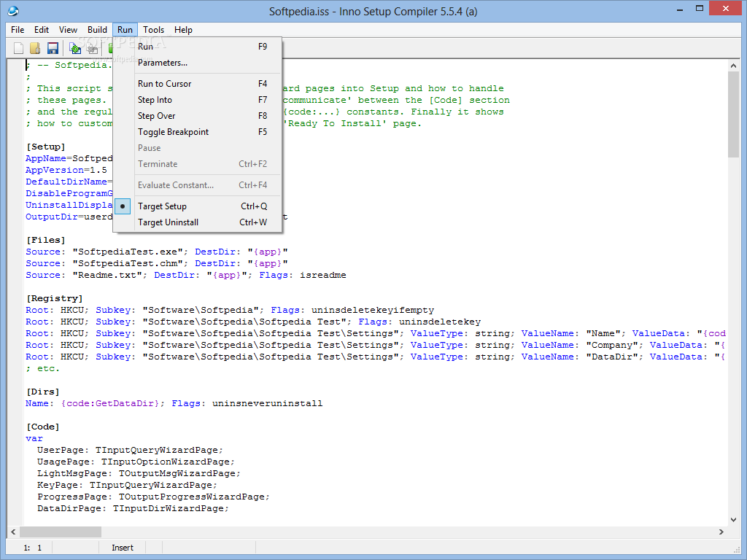Close the Inno Setup Compiler window
Viewport: 747px width, 560px height.
(726, 9)
